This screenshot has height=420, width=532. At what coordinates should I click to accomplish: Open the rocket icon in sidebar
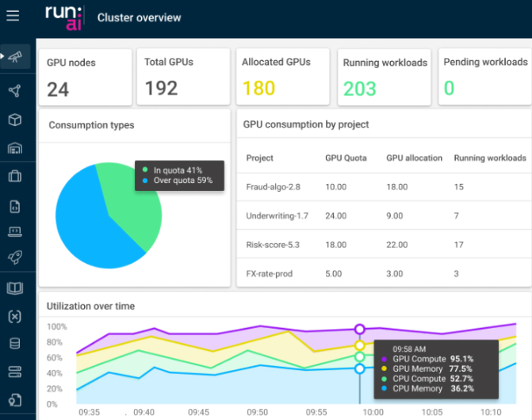coord(14,257)
